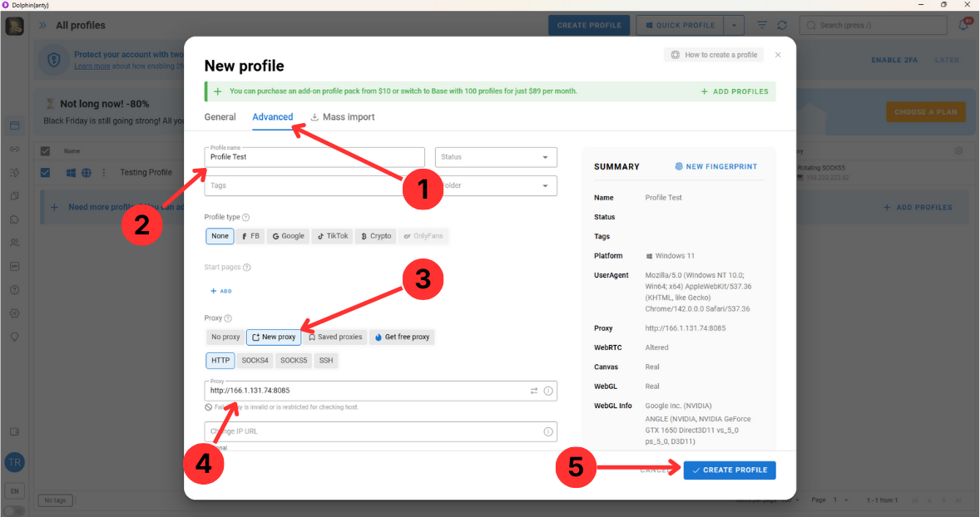
Task: Open the team users icon in sidebar
Action: point(14,243)
